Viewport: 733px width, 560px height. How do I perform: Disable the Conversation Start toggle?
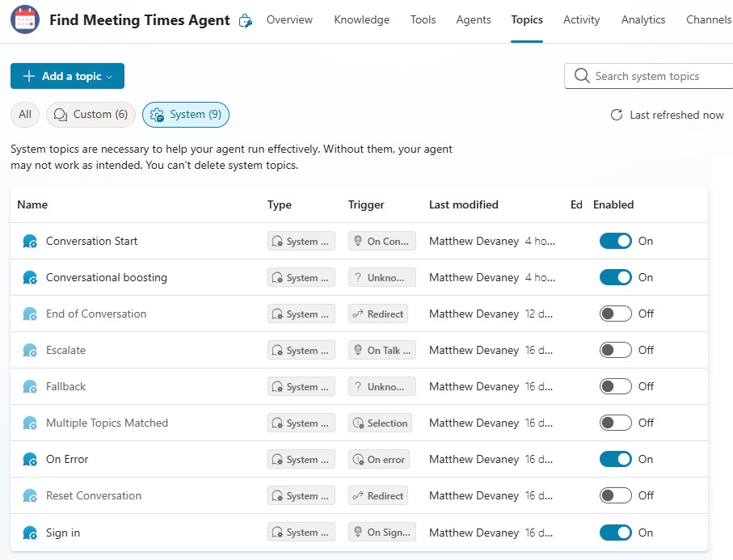(615, 241)
